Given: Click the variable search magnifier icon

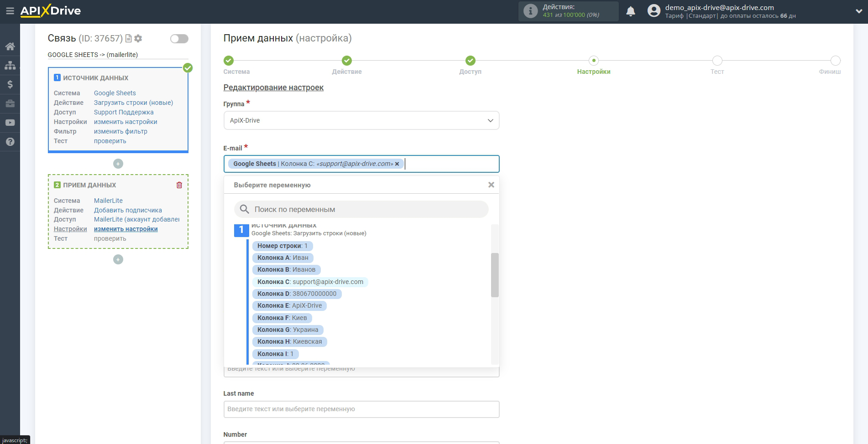Looking at the screenshot, I should pyautogui.click(x=245, y=209).
